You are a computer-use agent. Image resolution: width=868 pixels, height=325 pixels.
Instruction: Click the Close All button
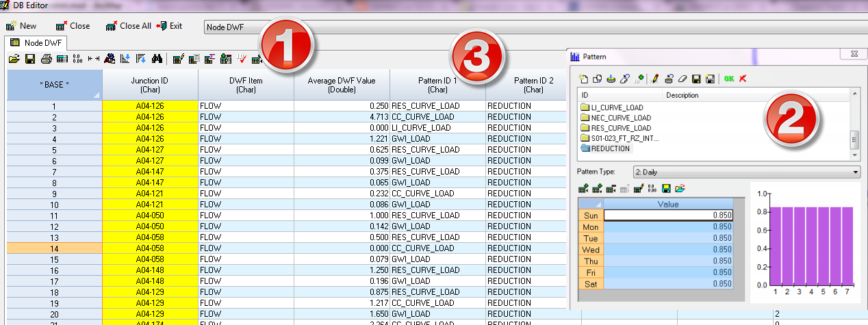tap(129, 26)
